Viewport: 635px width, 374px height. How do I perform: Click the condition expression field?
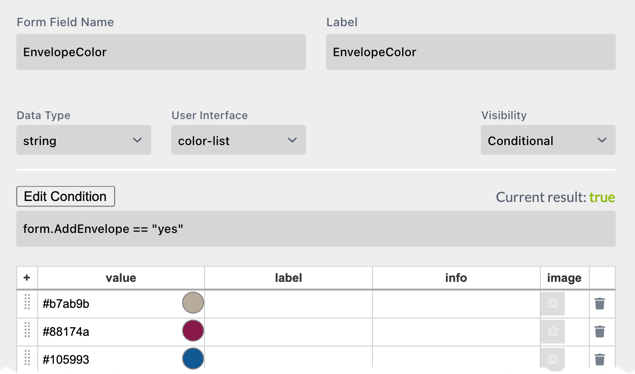tap(316, 229)
